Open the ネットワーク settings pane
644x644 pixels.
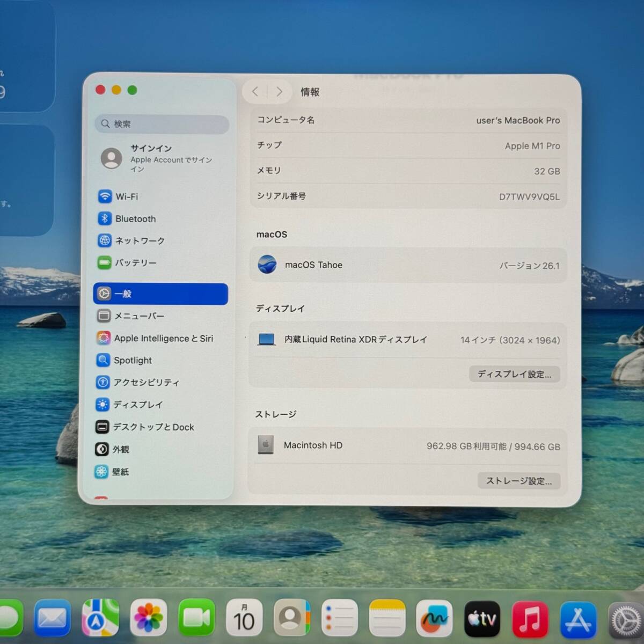tap(139, 241)
